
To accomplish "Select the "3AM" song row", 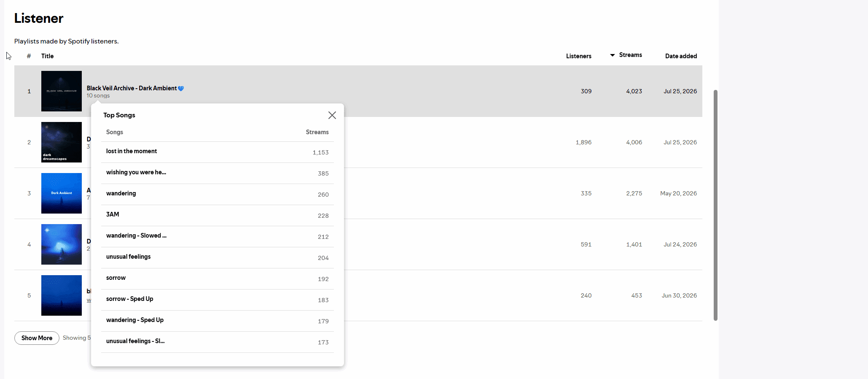I will click(x=218, y=215).
